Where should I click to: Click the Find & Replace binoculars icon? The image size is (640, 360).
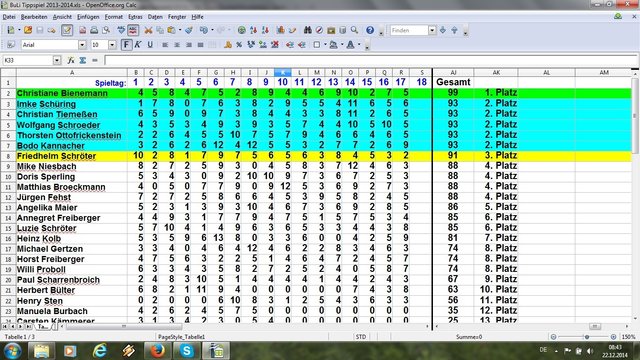pos(307,30)
